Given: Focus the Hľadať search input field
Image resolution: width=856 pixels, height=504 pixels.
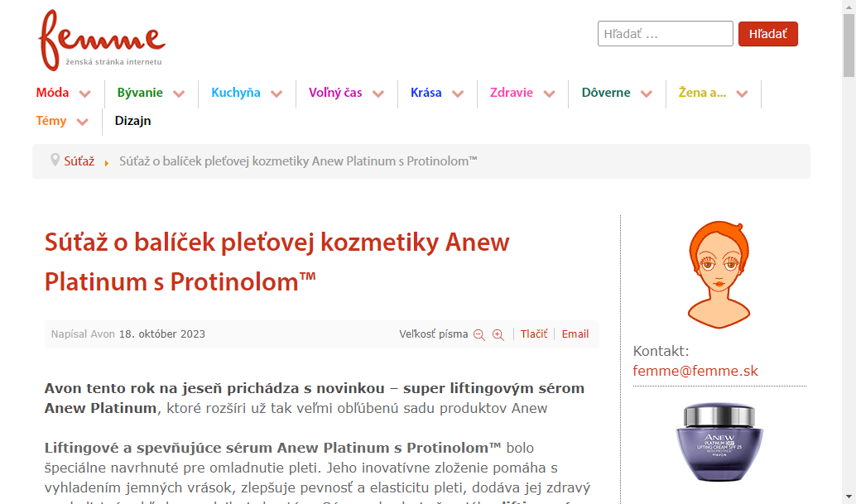Looking at the screenshot, I should click(x=665, y=34).
